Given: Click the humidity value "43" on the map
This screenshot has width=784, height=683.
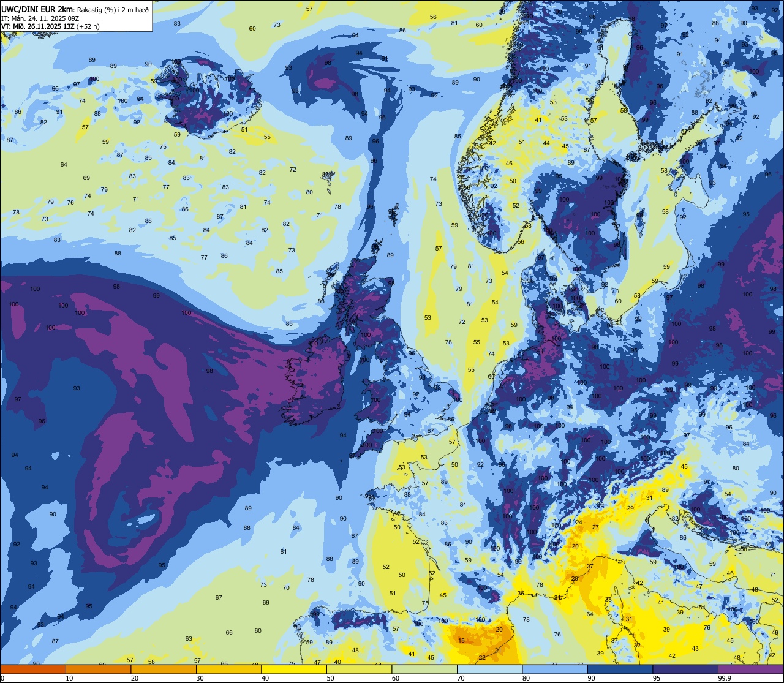Looking at the screenshot, I should click(695, 648).
